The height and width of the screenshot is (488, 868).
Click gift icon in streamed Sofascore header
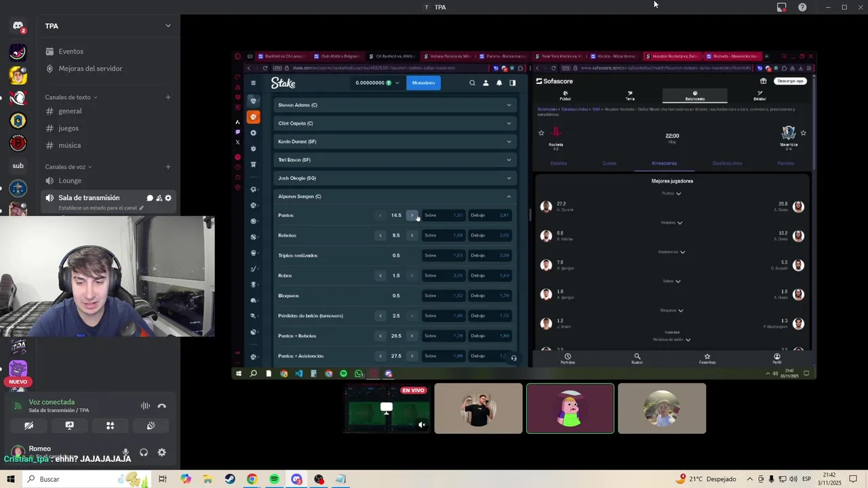(x=763, y=81)
